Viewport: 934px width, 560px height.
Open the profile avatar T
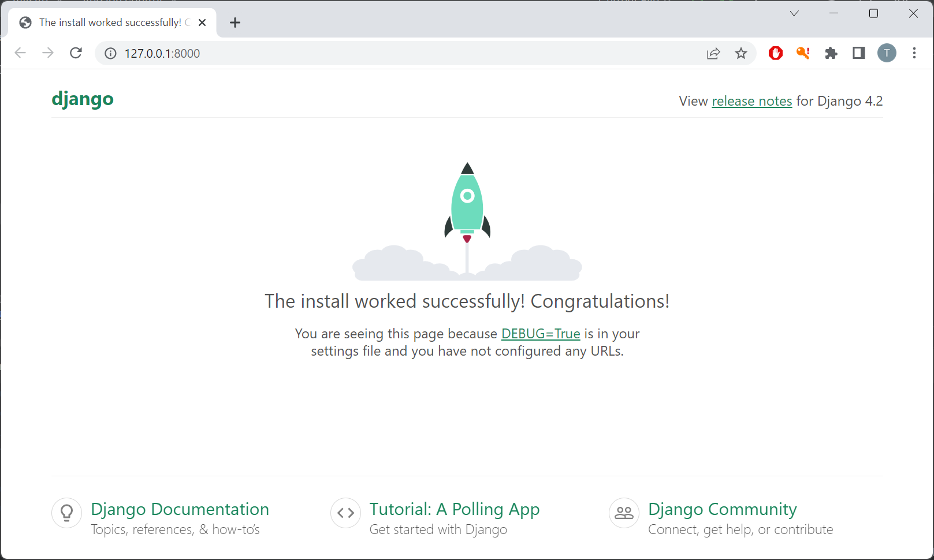(887, 53)
